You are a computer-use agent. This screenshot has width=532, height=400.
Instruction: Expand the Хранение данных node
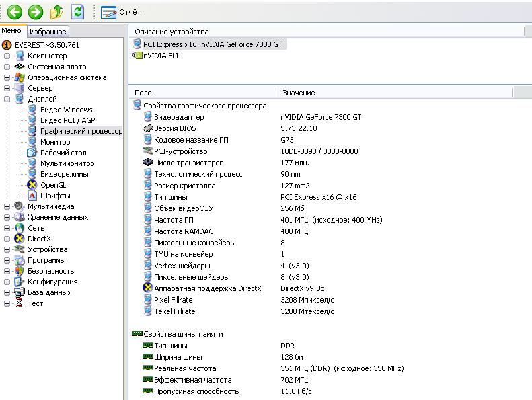[x=7, y=217]
